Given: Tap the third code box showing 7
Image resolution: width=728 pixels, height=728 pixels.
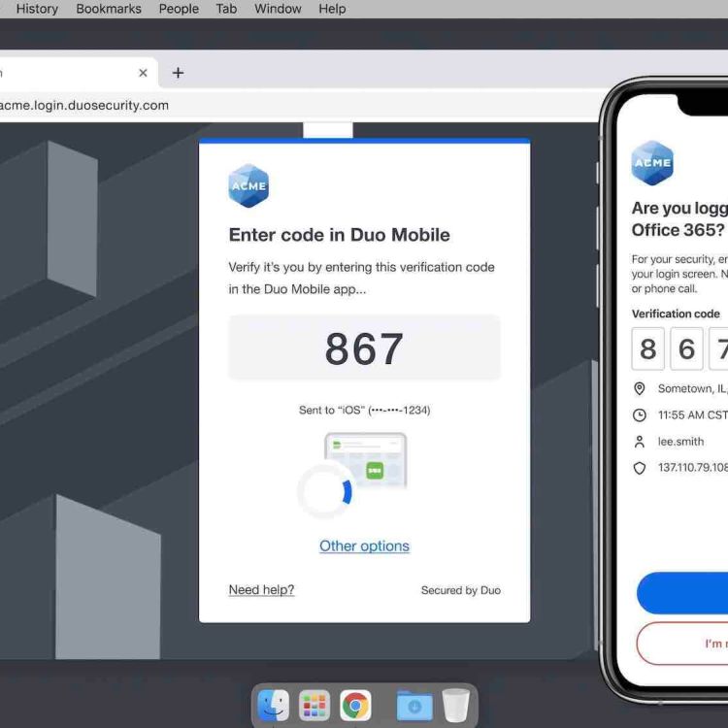Looking at the screenshot, I should click(x=718, y=348).
